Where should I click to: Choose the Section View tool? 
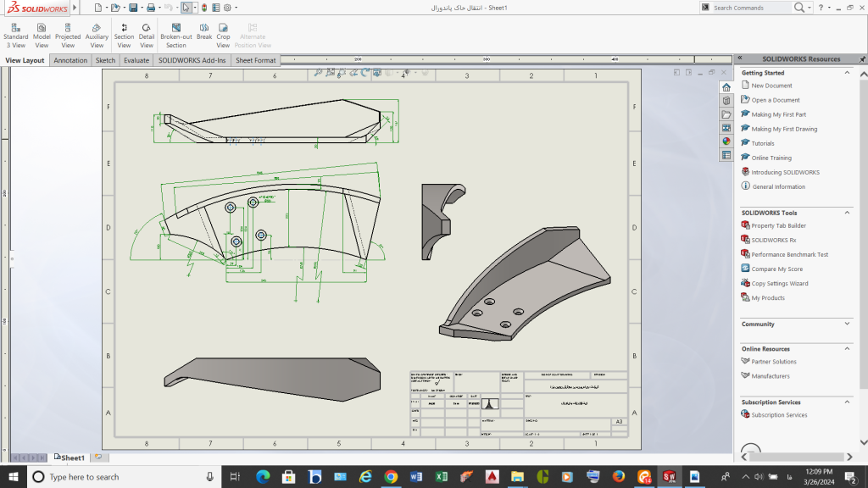(x=124, y=36)
